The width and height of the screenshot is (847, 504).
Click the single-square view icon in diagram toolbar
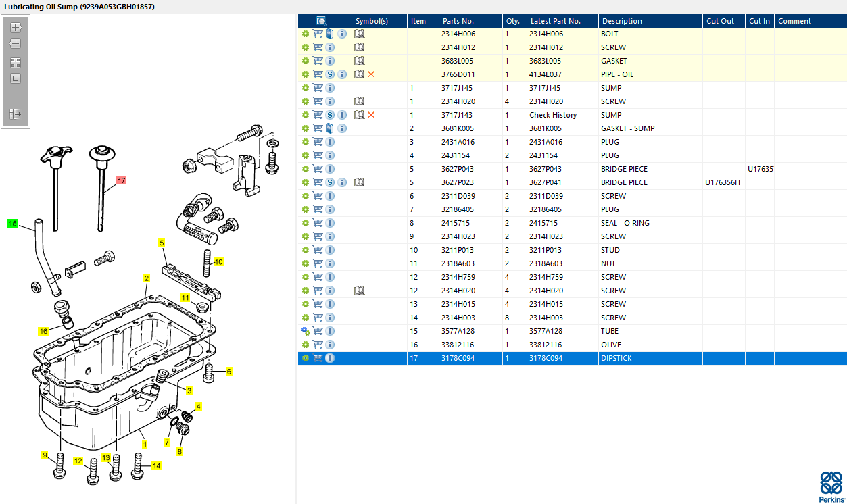tap(16, 78)
